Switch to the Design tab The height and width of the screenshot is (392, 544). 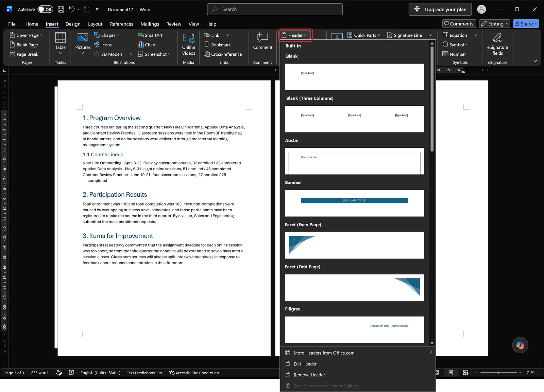73,24
